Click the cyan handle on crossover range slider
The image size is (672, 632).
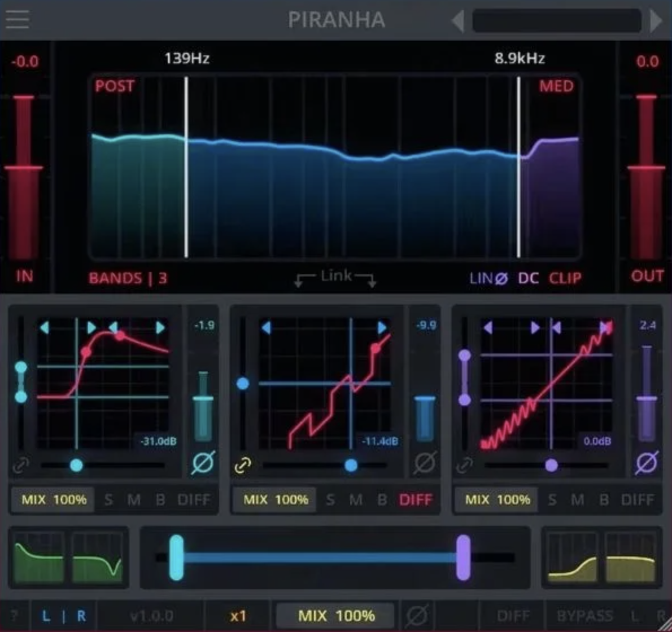tap(176, 558)
